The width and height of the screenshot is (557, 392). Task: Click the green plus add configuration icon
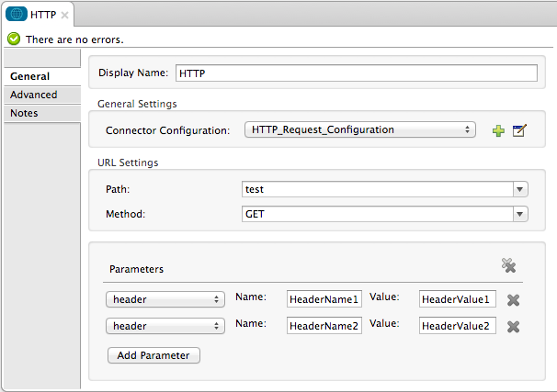point(498,130)
